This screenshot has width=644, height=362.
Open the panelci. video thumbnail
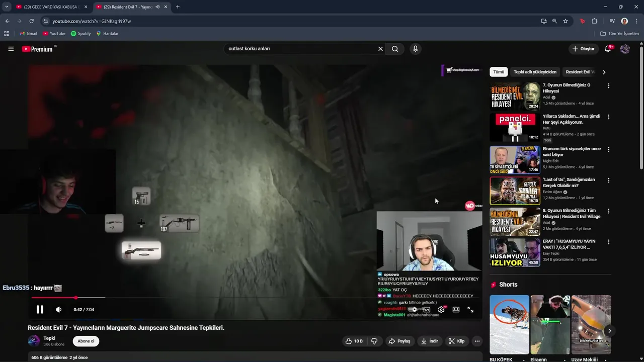pyautogui.click(x=515, y=127)
